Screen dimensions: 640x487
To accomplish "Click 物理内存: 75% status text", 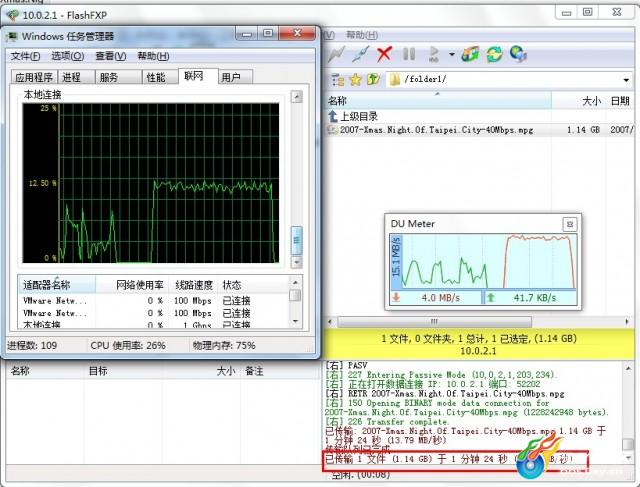I will pyautogui.click(x=224, y=345).
